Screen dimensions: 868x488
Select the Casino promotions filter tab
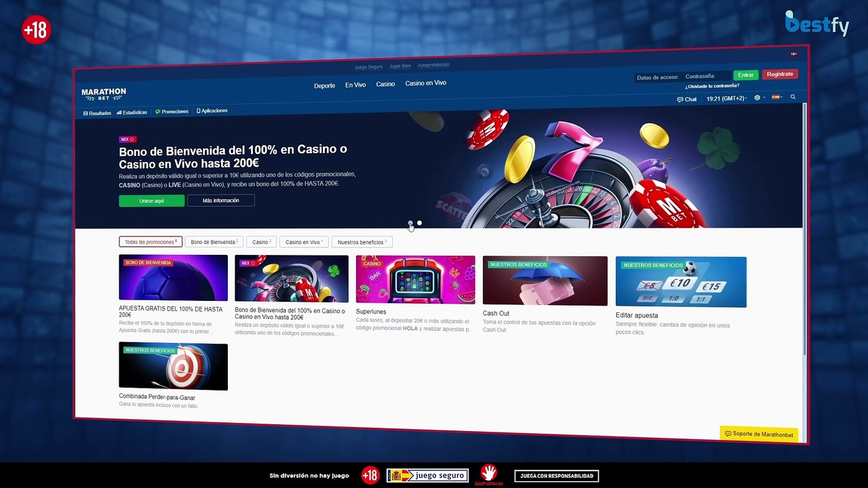click(x=262, y=242)
